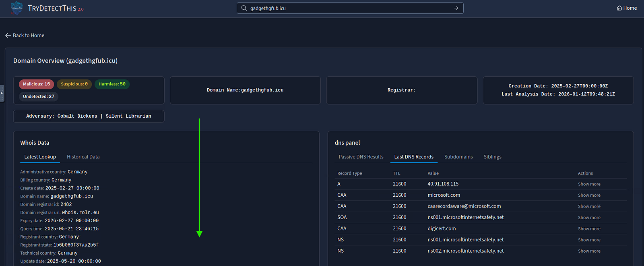Click the domain search input field
The height and width of the screenshot is (266, 644).
coord(350,8)
